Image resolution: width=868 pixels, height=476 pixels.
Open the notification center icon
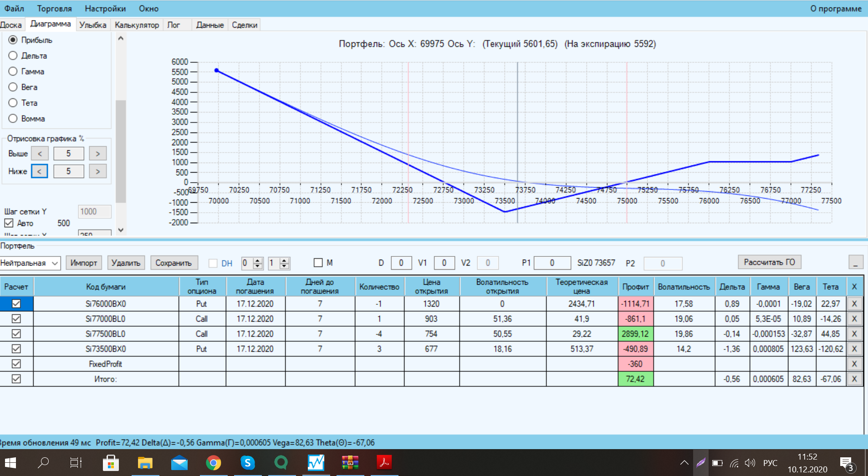(x=847, y=464)
